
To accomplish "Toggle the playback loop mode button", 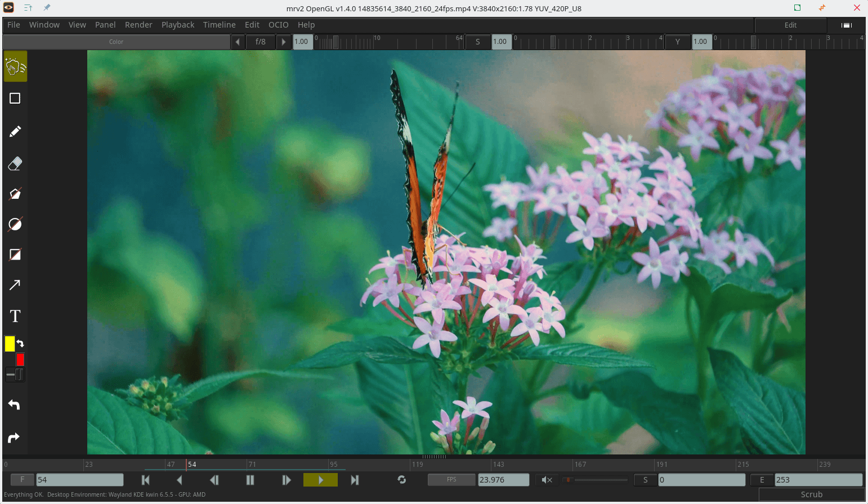I will tap(401, 480).
